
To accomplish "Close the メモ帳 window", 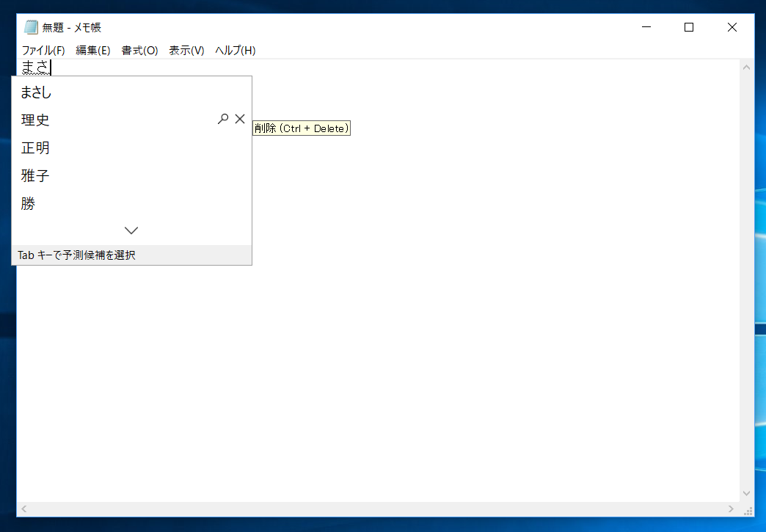I will (732, 27).
